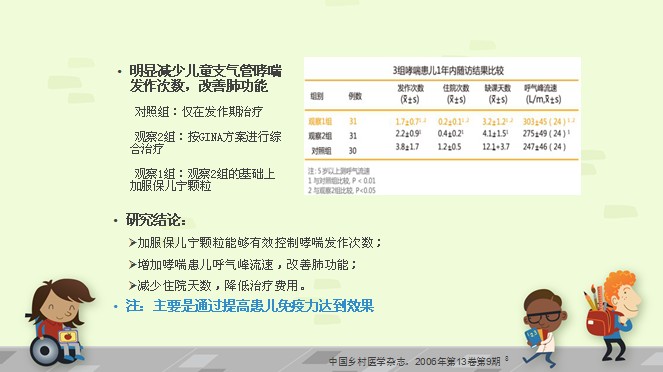Click the '对照组：仅在发作期治疗' line
This screenshot has height=372, width=663.
pos(198,112)
